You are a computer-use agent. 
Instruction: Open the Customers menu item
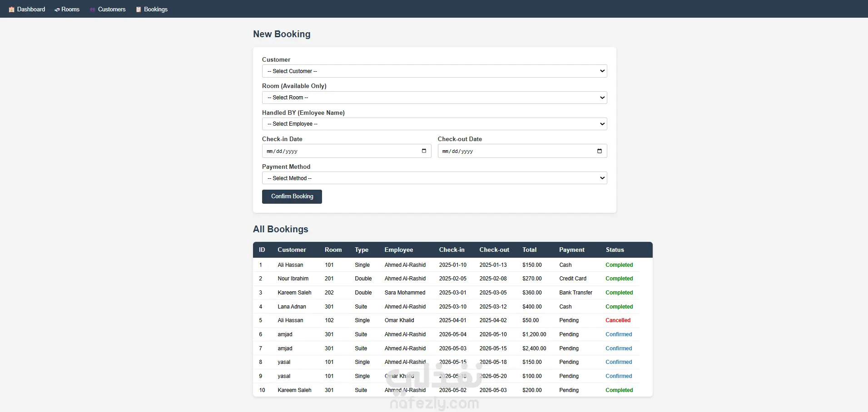(x=108, y=10)
